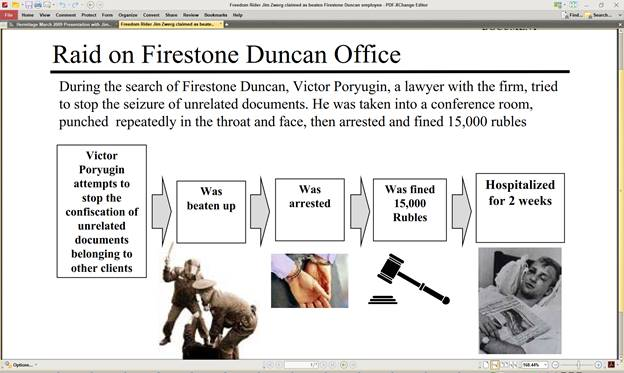Go to the previous page button
This screenshot has width=624, height=373.
[279, 365]
